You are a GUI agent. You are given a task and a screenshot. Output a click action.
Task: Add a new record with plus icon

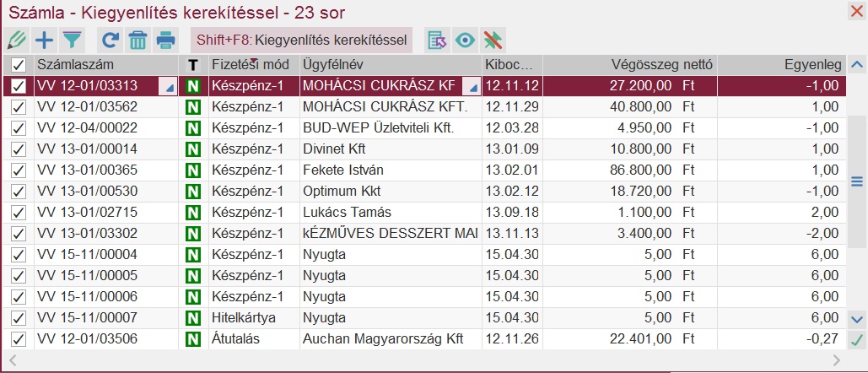[x=43, y=40]
